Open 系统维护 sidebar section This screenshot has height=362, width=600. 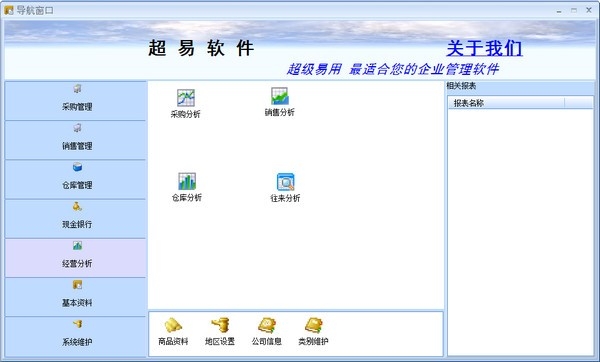[x=76, y=337]
